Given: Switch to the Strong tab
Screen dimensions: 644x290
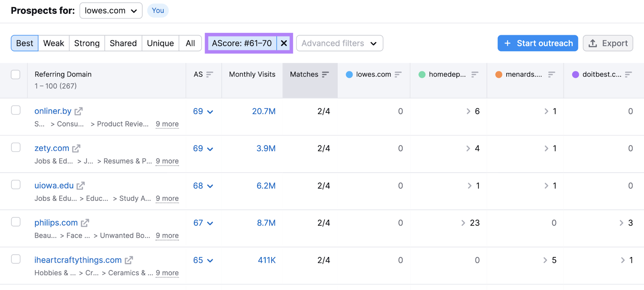Looking at the screenshot, I should tap(87, 43).
